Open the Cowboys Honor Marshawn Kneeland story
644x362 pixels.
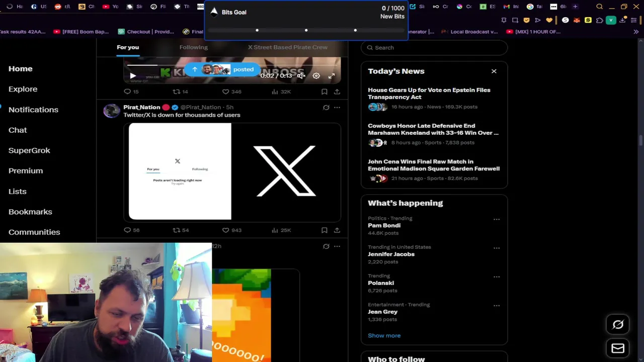(x=434, y=134)
